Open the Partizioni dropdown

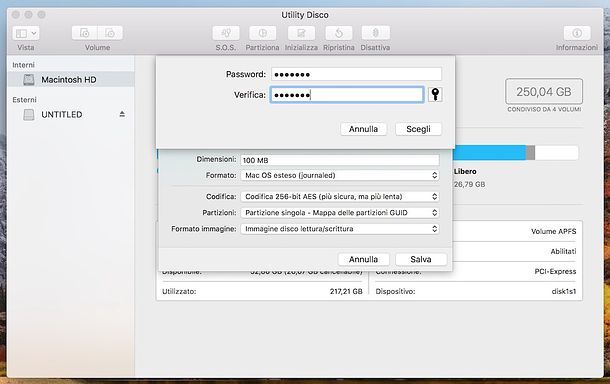click(x=340, y=212)
